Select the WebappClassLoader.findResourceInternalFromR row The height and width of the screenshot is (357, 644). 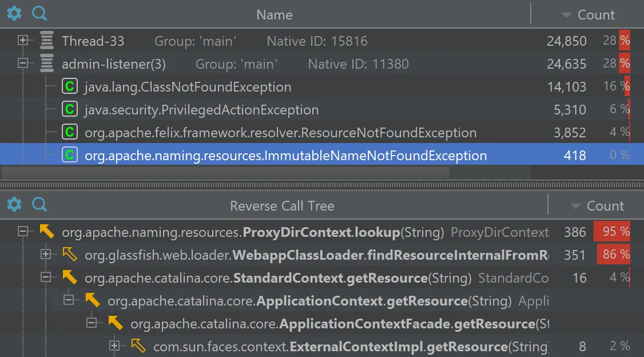pos(322,255)
